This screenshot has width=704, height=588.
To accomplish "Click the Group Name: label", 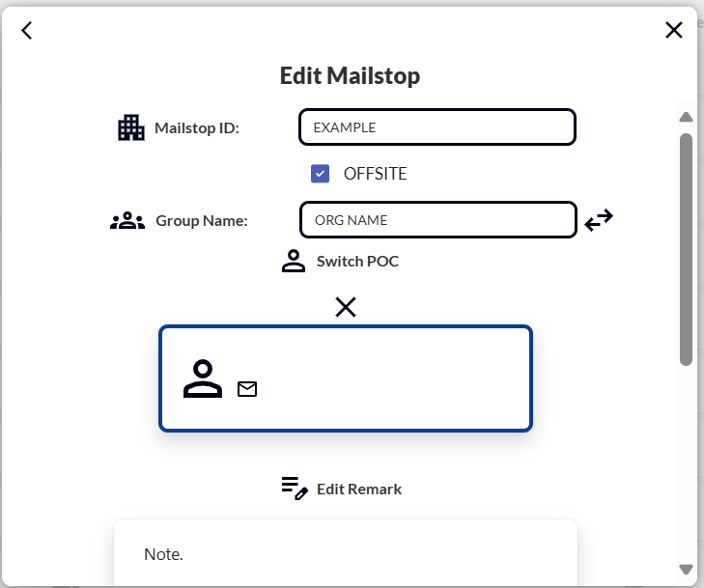I will (202, 221).
